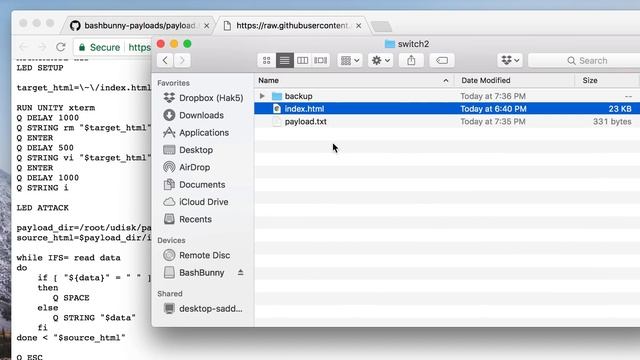Expand the backup folder disclosure triangle
The image size is (640, 360).
point(262,96)
